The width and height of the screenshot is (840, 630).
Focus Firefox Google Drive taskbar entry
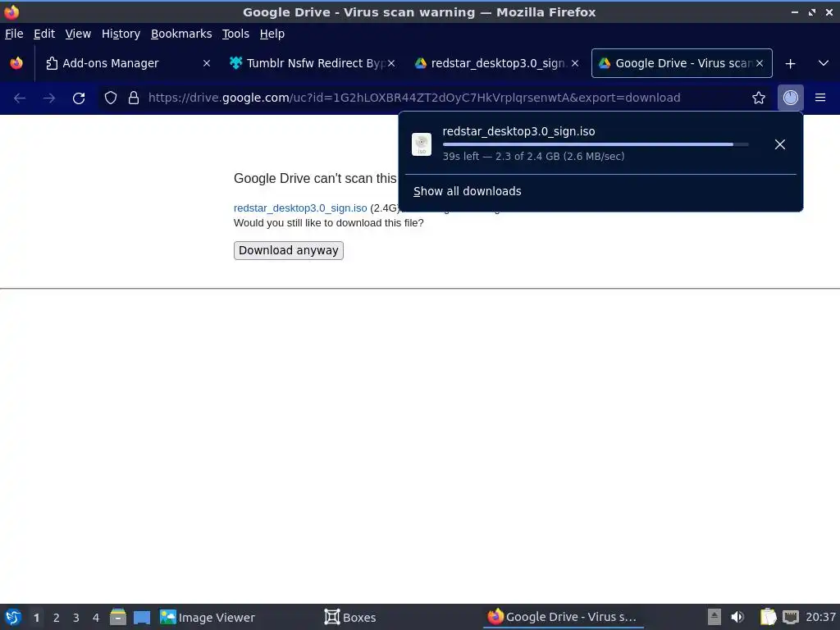point(563,617)
